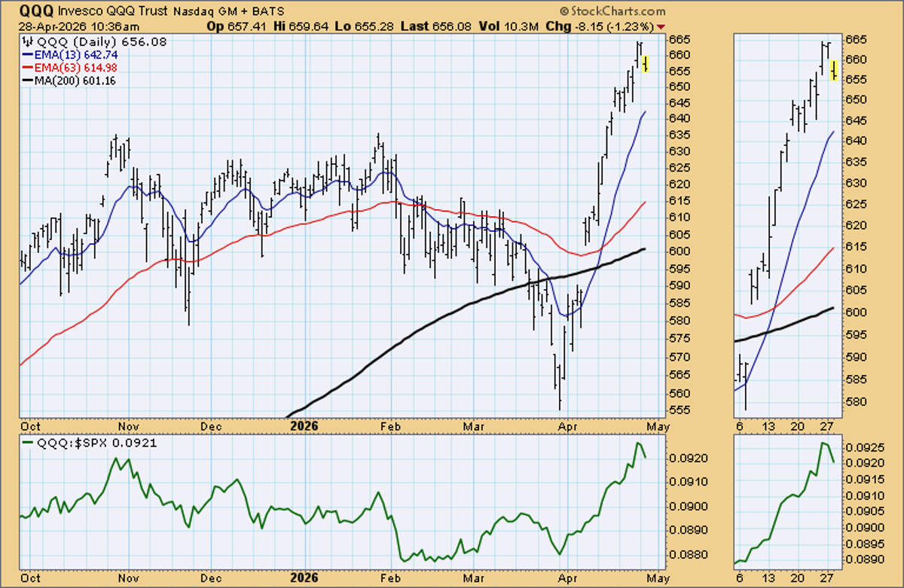Click the Apr label under main chart
The image size is (904, 588).
567,425
